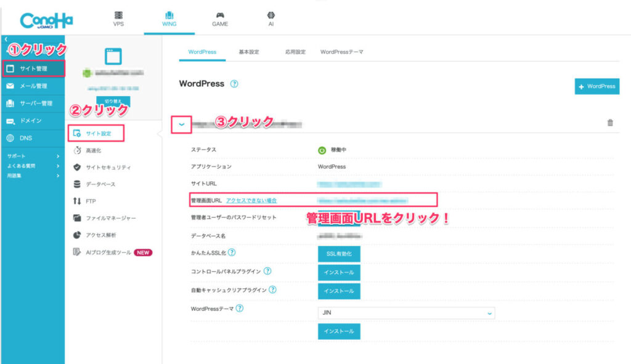Viewport: 631px width, 364px height.
Task: Collapse the left sidebar arrow
Action: point(6,39)
